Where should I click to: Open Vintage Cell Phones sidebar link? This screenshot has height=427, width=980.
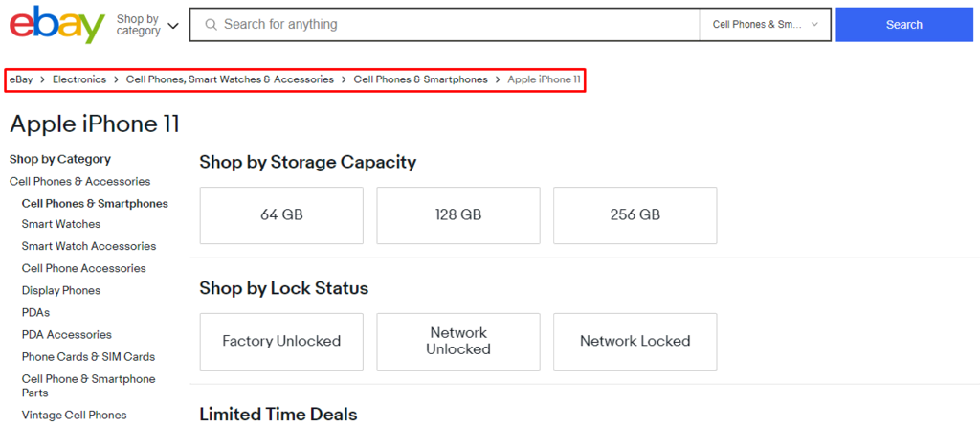tap(75, 416)
